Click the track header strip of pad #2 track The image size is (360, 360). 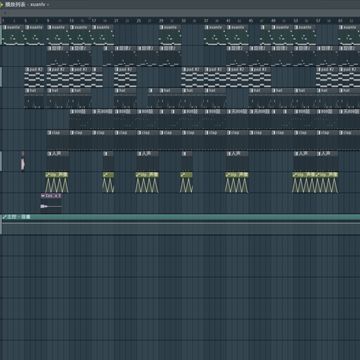[x=1, y=77]
